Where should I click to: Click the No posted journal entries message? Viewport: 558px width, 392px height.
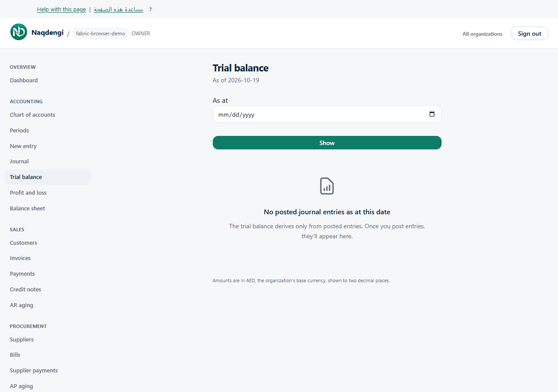click(327, 212)
